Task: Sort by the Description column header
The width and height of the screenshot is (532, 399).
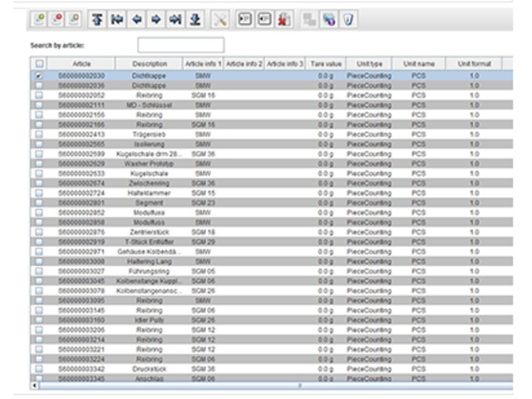Action: pos(150,63)
